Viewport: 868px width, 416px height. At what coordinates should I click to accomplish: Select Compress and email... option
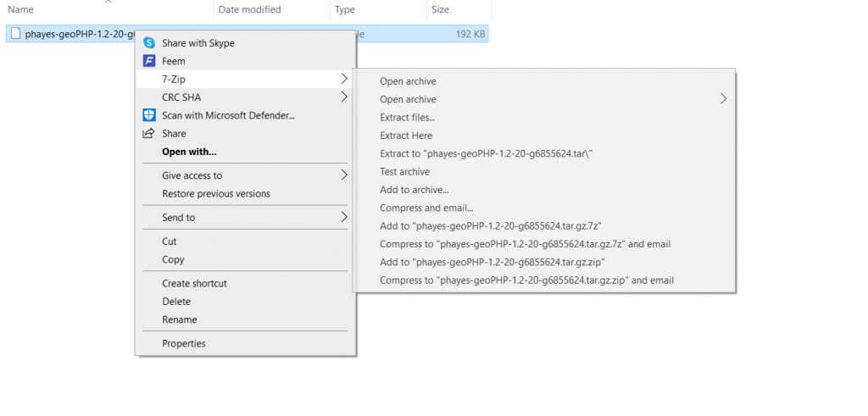[x=426, y=208]
